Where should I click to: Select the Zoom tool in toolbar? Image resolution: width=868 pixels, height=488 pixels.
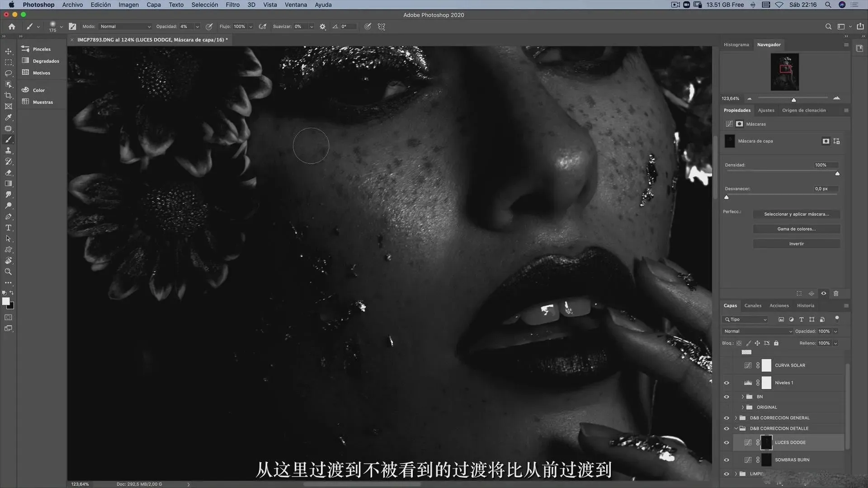click(8, 272)
